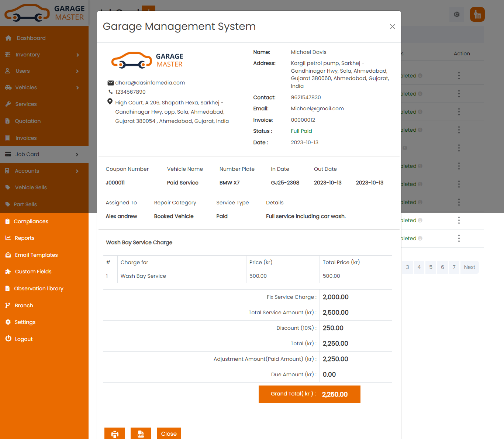Select the Custom Fields sidebar icon

tap(8, 272)
